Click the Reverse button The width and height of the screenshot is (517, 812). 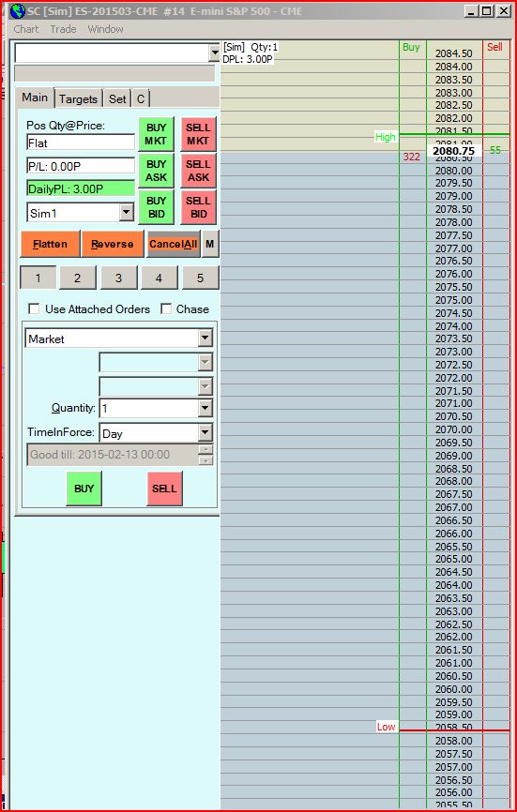pyautogui.click(x=113, y=244)
